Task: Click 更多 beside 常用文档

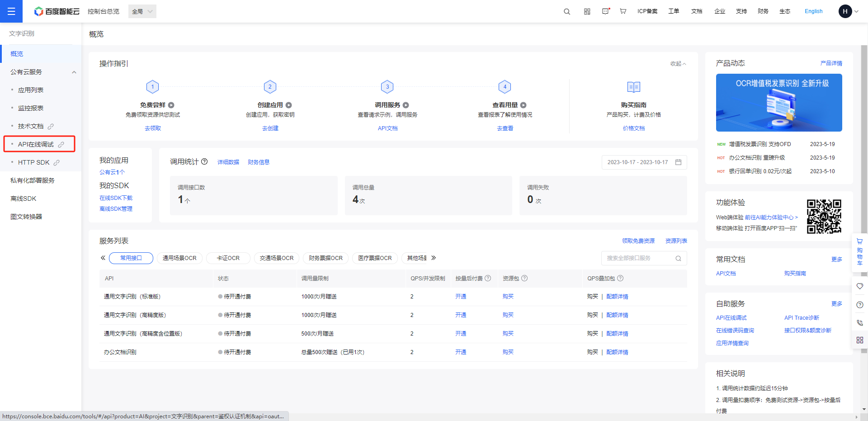Action: coord(837,260)
